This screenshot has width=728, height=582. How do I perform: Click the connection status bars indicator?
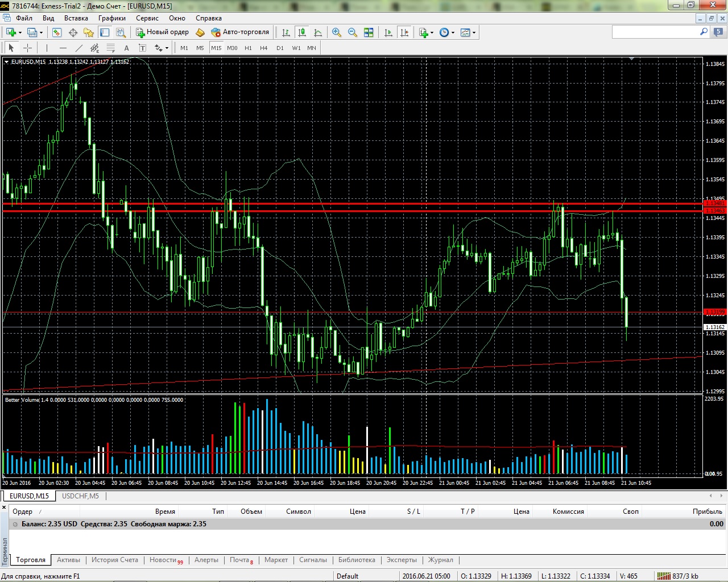tap(663, 576)
